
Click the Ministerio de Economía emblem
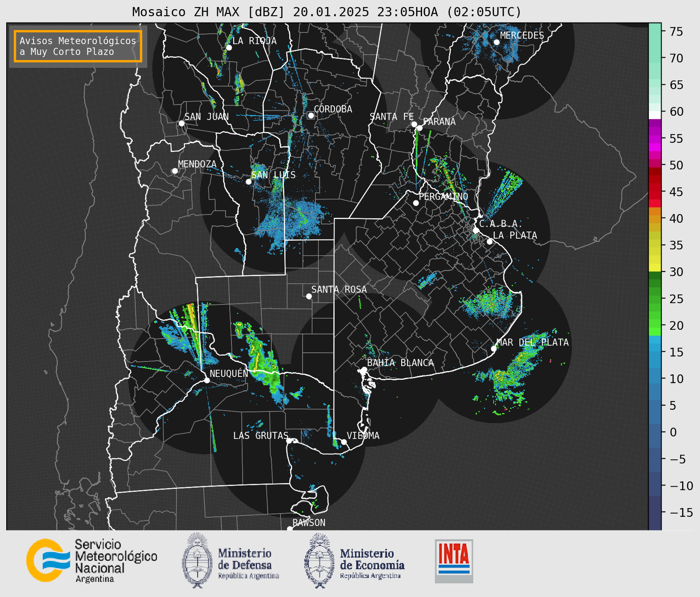pos(319,560)
